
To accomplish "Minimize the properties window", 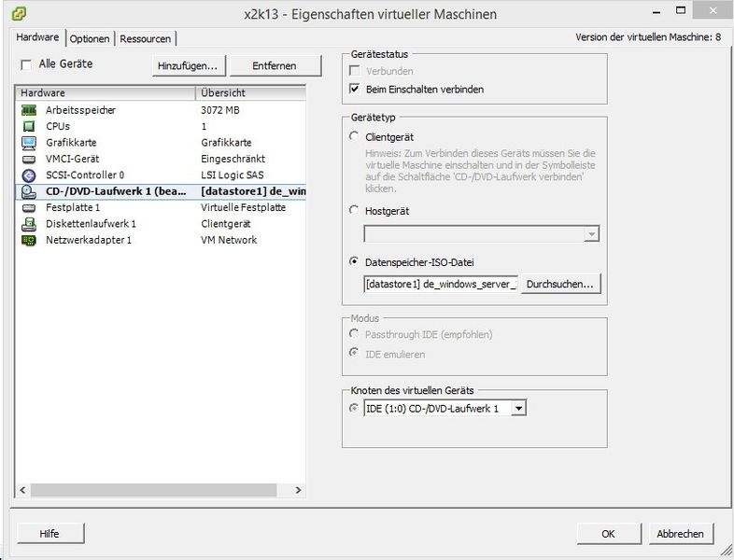I will [x=656, y=12].
